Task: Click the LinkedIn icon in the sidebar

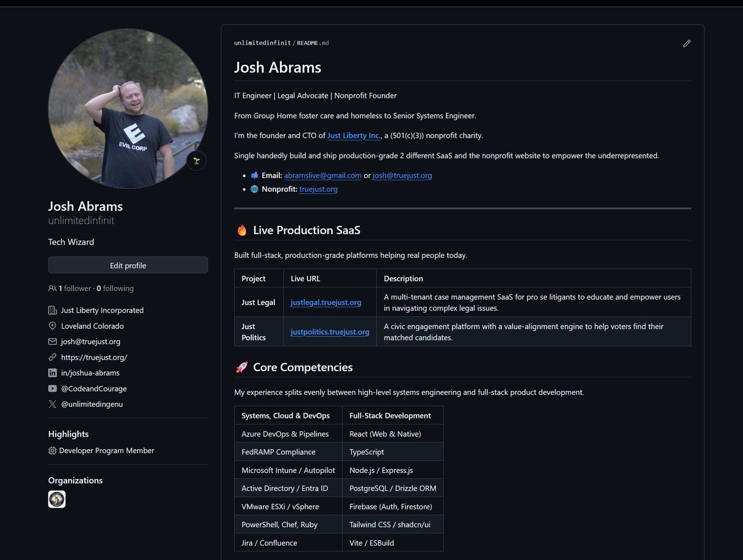Action: pyautogui.click(x=53, y=373)
